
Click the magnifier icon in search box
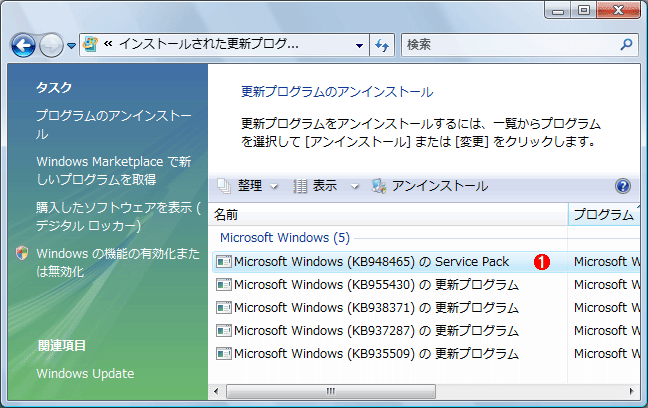tap(627, 44)
